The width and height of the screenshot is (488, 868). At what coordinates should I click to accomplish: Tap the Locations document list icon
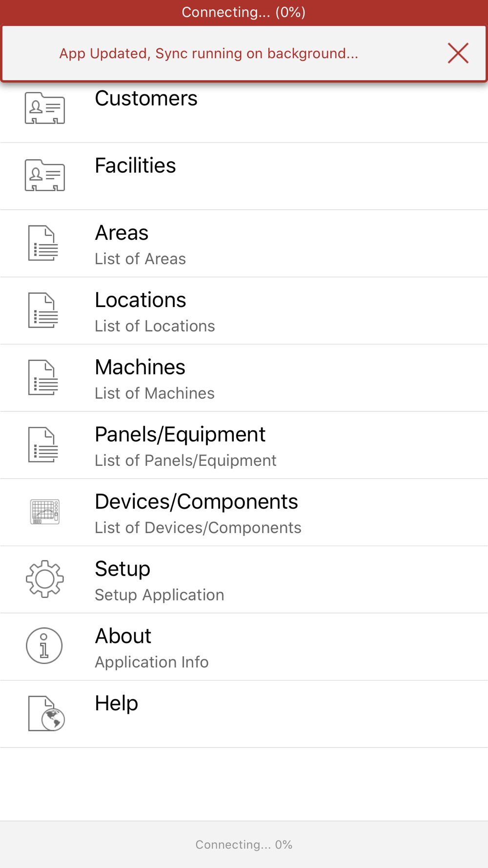click(x=43, y=310)
